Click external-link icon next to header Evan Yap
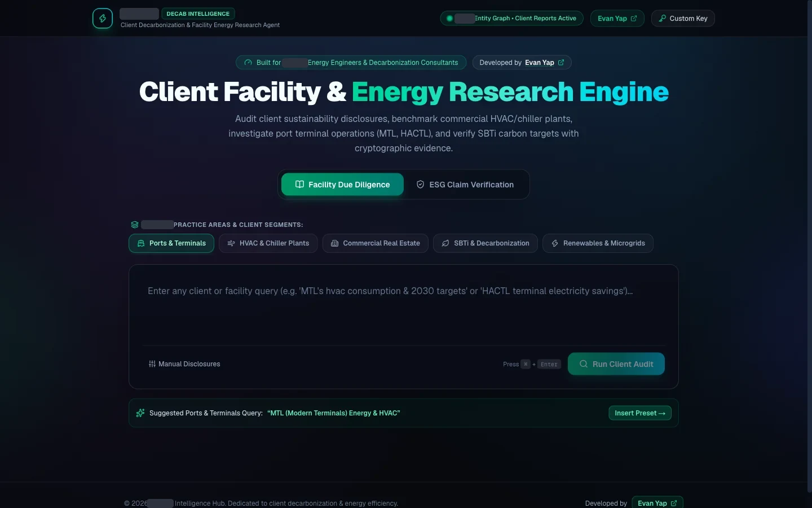Screen dimensions: 812x508 [x=634, y=19]
